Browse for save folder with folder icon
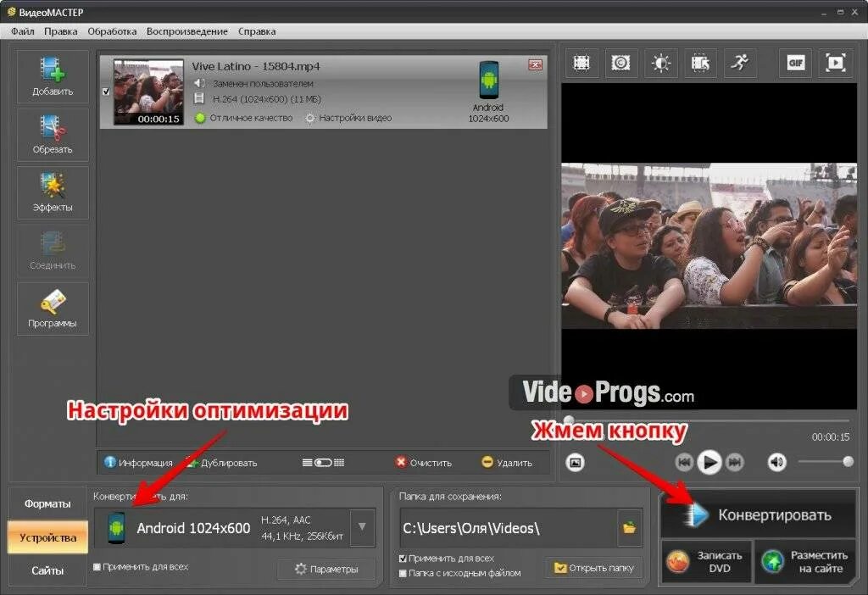The width and height of the screenshot is (868, 595). [x=630, y=527]
